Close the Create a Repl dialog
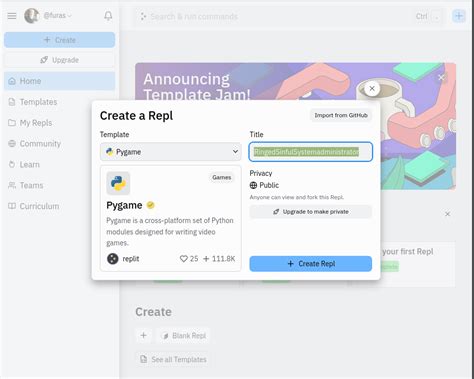Image resolution: width=474 pixels, height=379 pixels. pos(372,89)
